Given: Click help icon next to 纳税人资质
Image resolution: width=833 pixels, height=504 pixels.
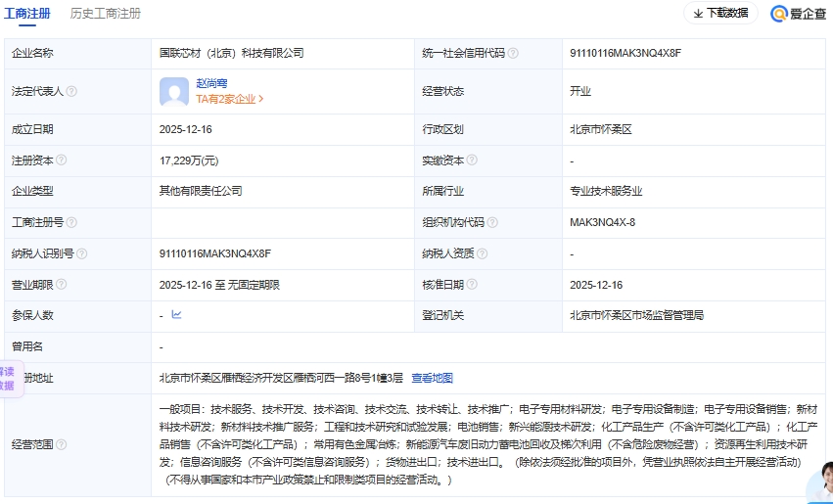Looking at the screenshot, I should [483, 253].
